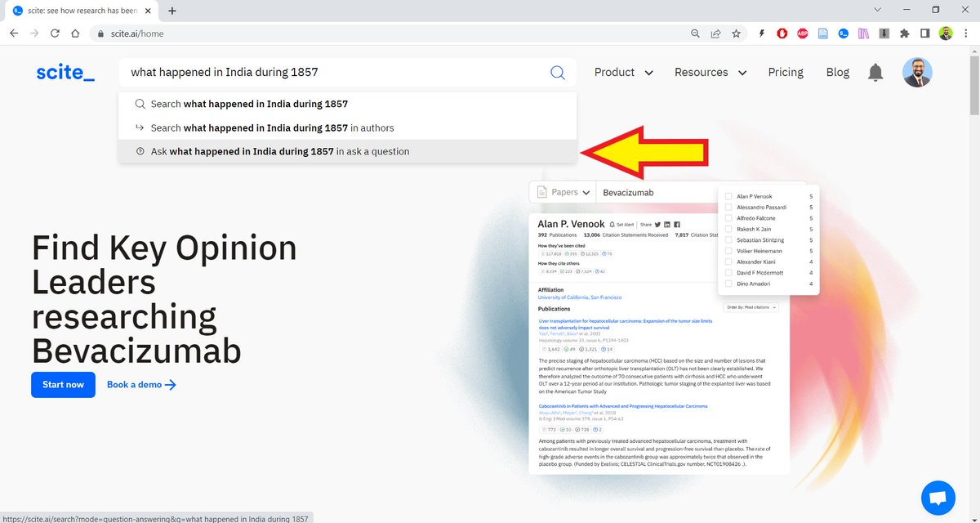
Task: Toggle the browser side panel
Action: pos(925,34)
